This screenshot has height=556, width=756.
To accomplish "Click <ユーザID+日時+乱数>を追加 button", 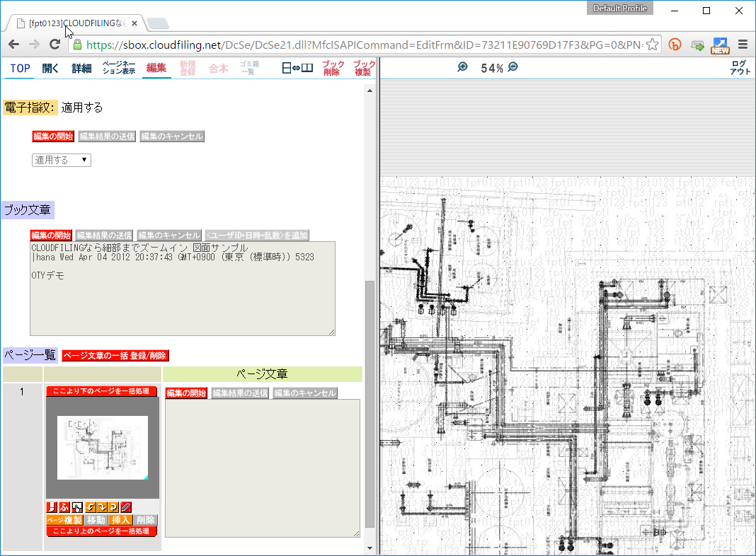I will coord(257,235).
